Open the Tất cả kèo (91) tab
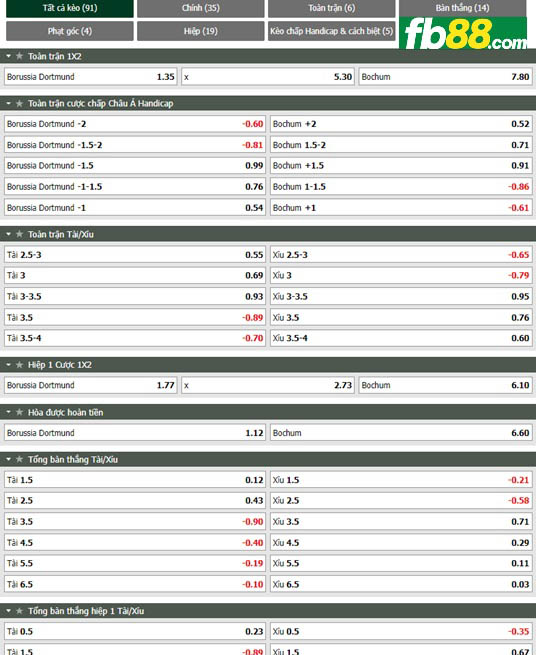Image resolution: width=536 pixels, height=655 pixels. 70,8
